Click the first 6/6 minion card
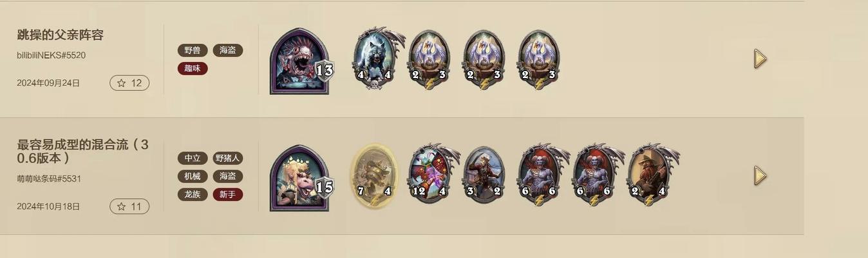 (540, 175)
